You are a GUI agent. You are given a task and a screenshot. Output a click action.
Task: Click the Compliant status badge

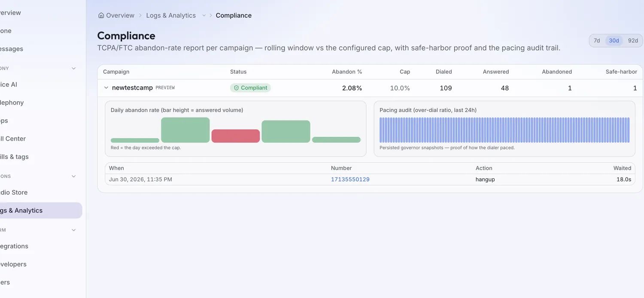click(x=250, y=88)
